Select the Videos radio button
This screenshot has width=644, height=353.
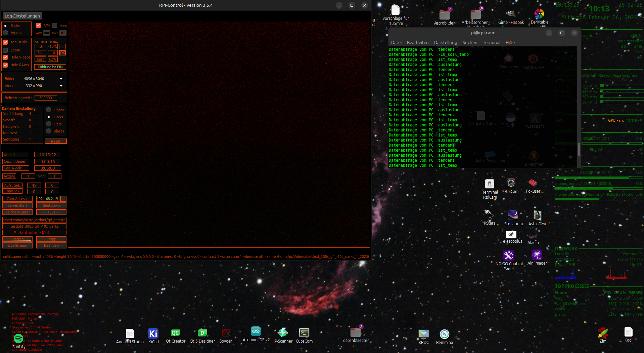pyautogui.click(x=5, y=33)
